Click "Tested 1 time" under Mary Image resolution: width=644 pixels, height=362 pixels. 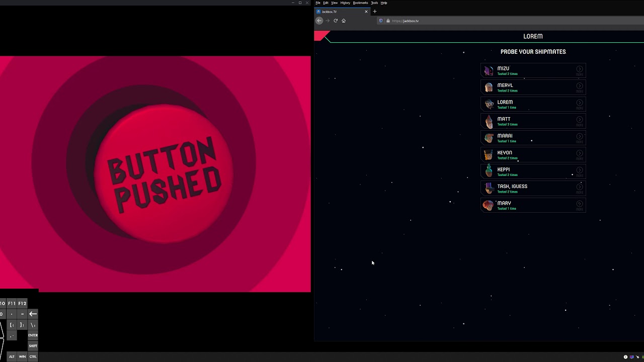pyautogui.click(x=507, y=209)
